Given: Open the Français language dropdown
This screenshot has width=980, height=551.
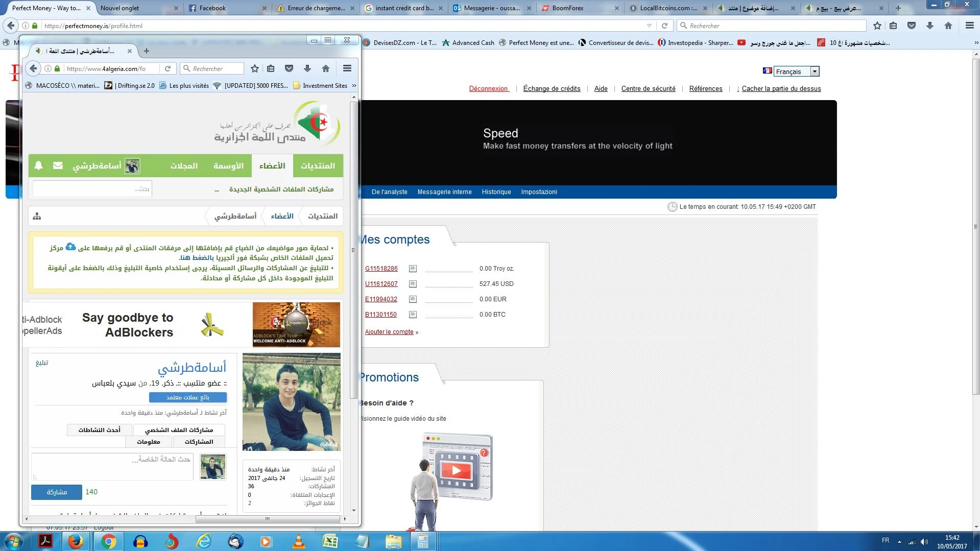Looking at the screenshot, I should point(815,71).
